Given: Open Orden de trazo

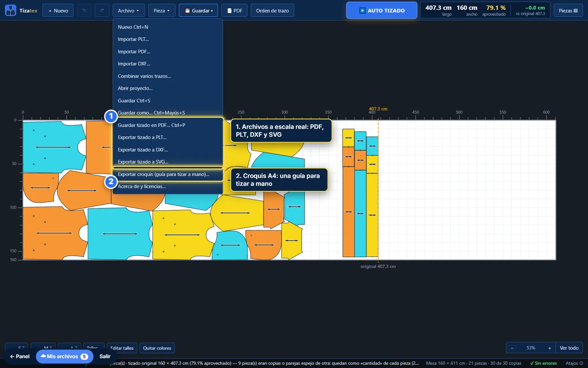Looking at the screenshot, I should point(272,11).
